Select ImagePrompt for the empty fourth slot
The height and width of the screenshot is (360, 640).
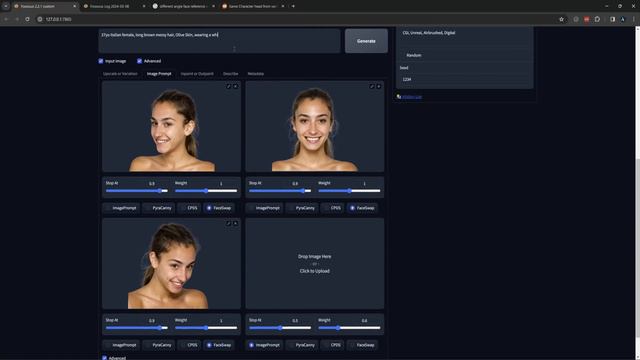point(264,345)
